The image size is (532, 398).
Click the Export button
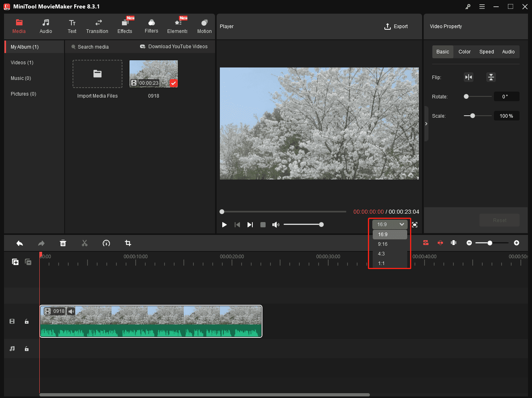pos(396,27)
